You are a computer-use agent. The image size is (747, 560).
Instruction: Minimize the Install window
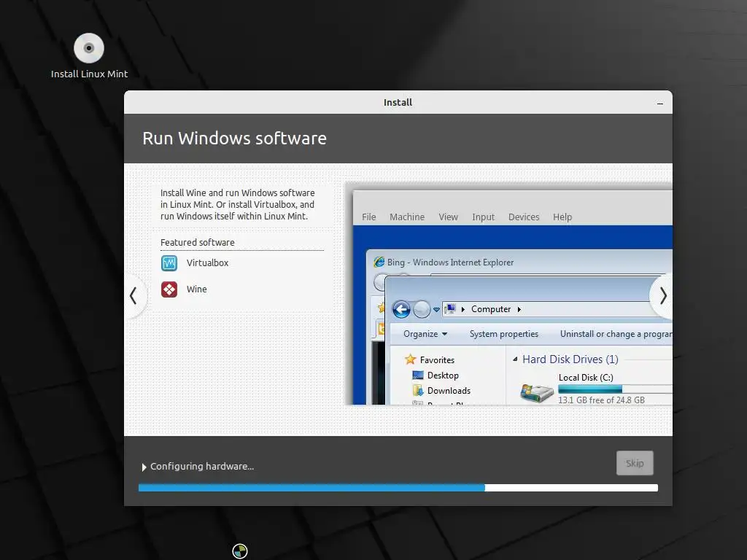[659, 103]
